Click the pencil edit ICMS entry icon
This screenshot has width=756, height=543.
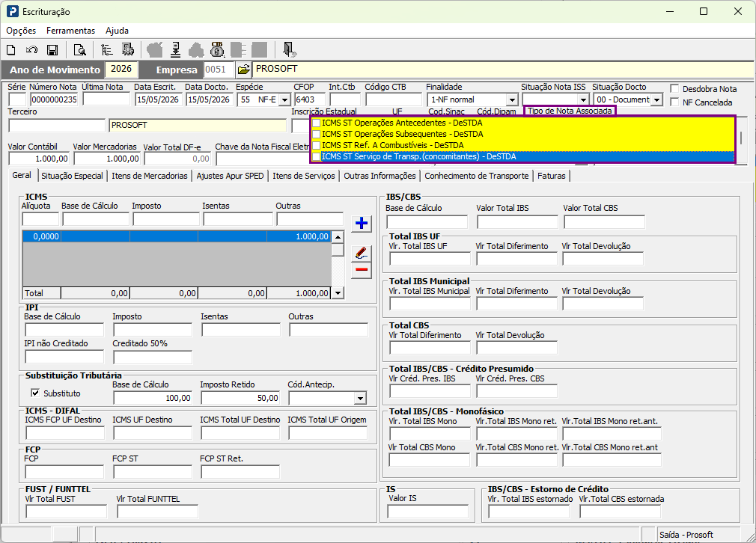tap(361, 253)
